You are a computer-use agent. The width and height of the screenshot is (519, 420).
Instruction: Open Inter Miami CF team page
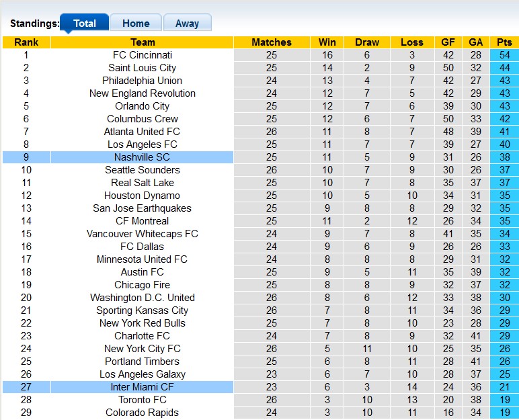point(143,387)
